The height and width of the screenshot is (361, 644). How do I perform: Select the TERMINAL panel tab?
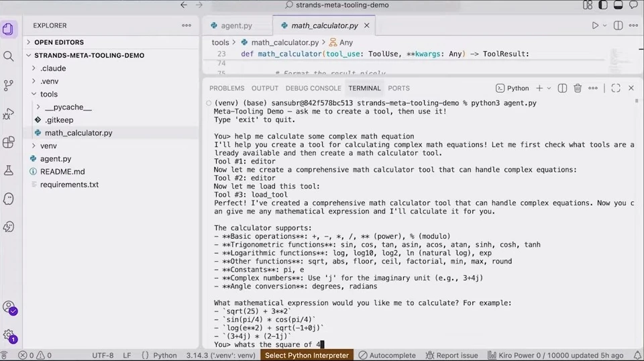[364, 89]
